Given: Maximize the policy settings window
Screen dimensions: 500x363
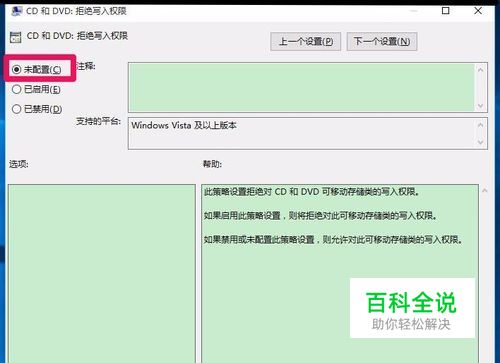Looking at the screenshot, I should tap(445, 11).
